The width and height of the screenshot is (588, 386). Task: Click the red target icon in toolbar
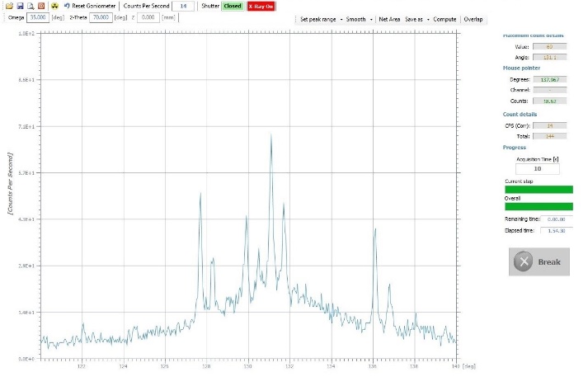coord(41,6)
